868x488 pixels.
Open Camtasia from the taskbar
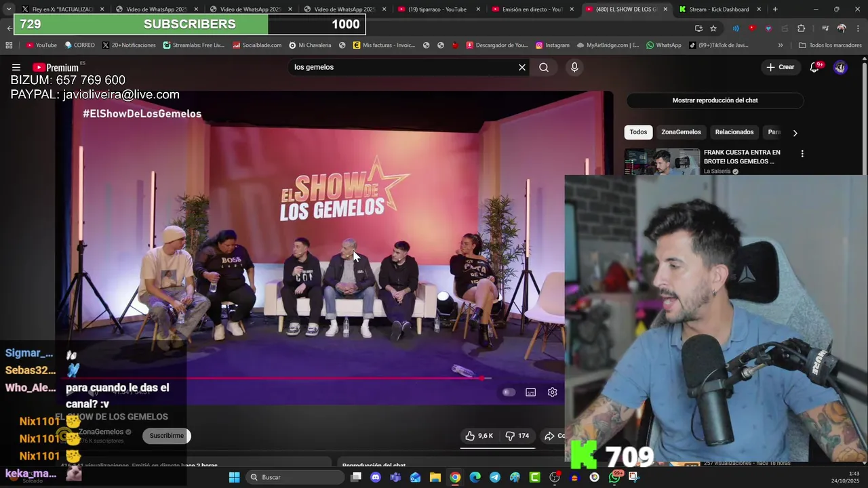(x=534, y=477)
